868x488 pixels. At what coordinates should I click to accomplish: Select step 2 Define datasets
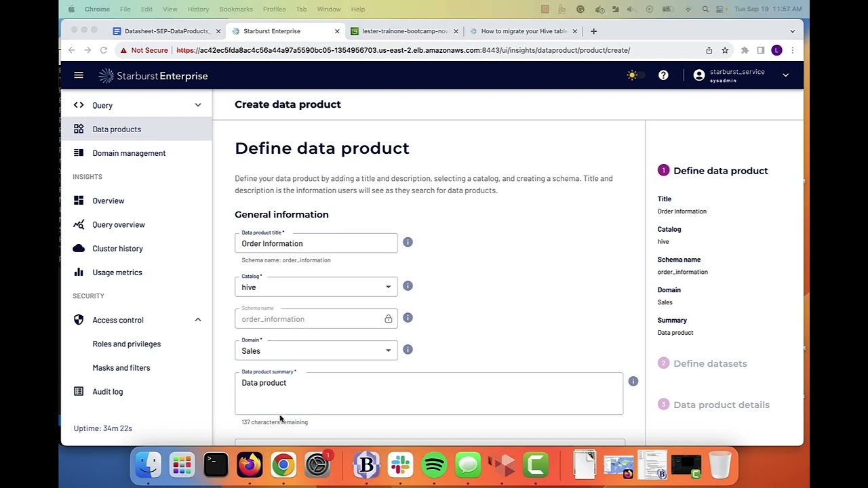pyautogui.click(x=702, y=363)
